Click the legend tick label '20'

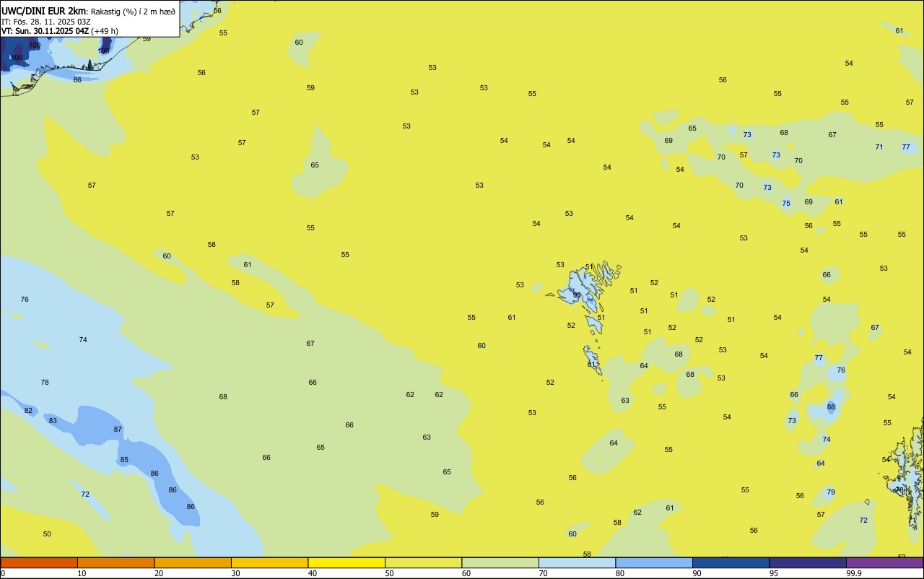coord(159,573)
